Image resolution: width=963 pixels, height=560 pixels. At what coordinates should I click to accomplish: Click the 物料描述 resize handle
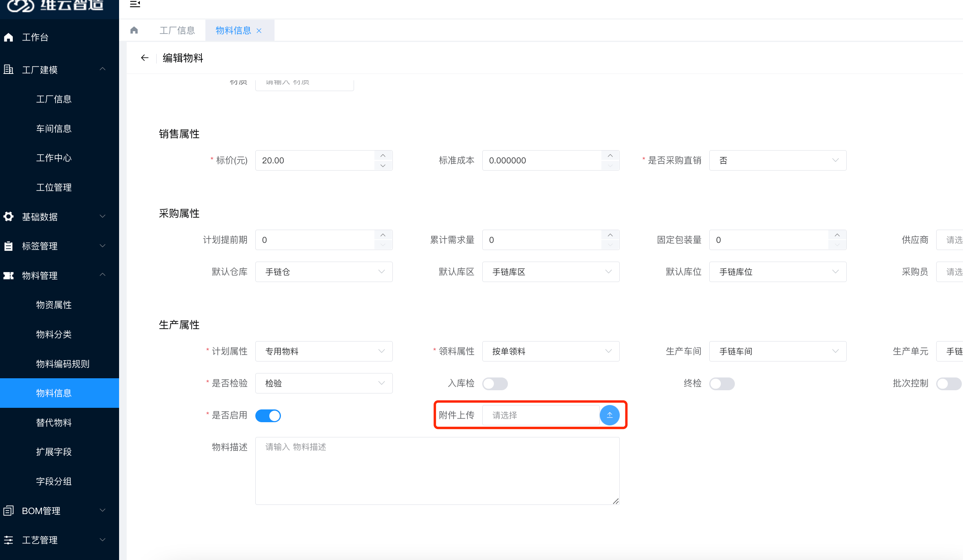tap(616, 501)
